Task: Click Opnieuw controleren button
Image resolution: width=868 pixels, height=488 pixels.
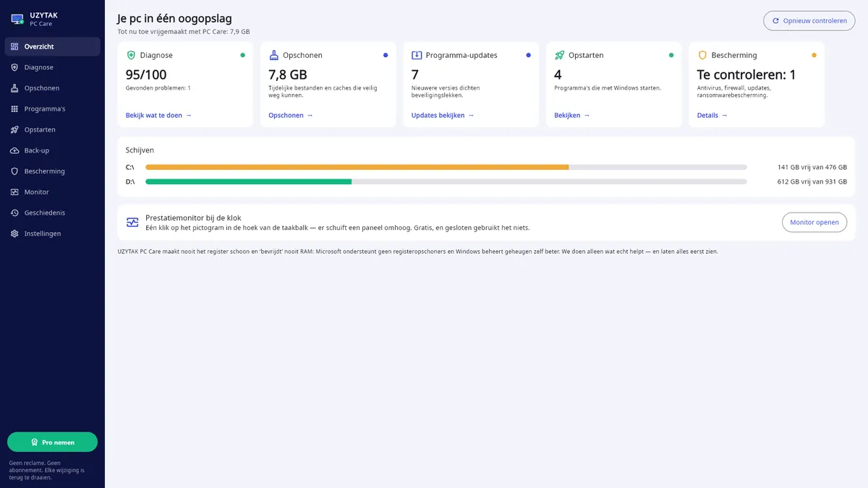Action: tap(809, 21)
